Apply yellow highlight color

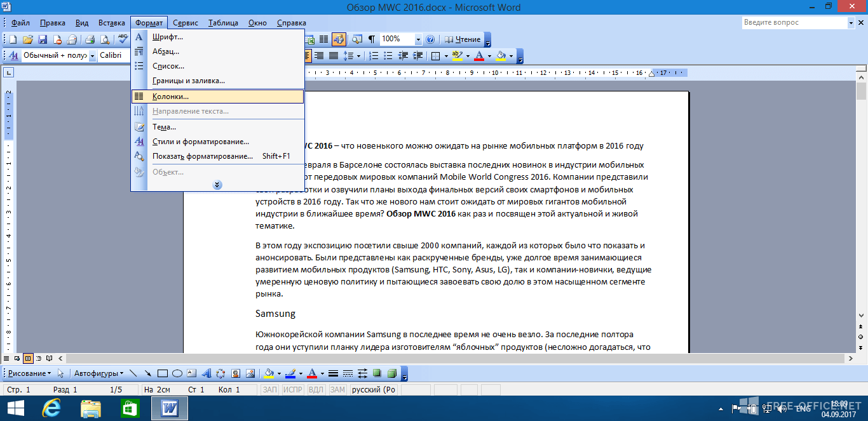coord(457,56)
